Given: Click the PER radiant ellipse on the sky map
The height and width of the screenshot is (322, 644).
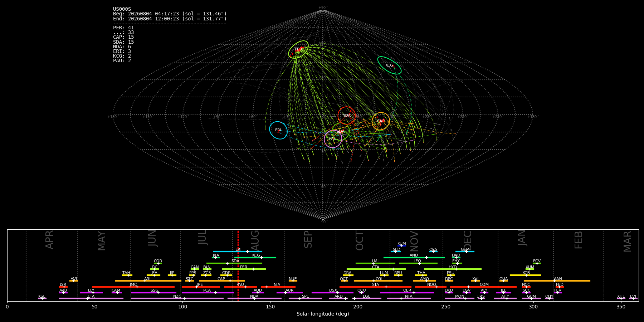Looking at the screenshot, I should tap(298, 50).
